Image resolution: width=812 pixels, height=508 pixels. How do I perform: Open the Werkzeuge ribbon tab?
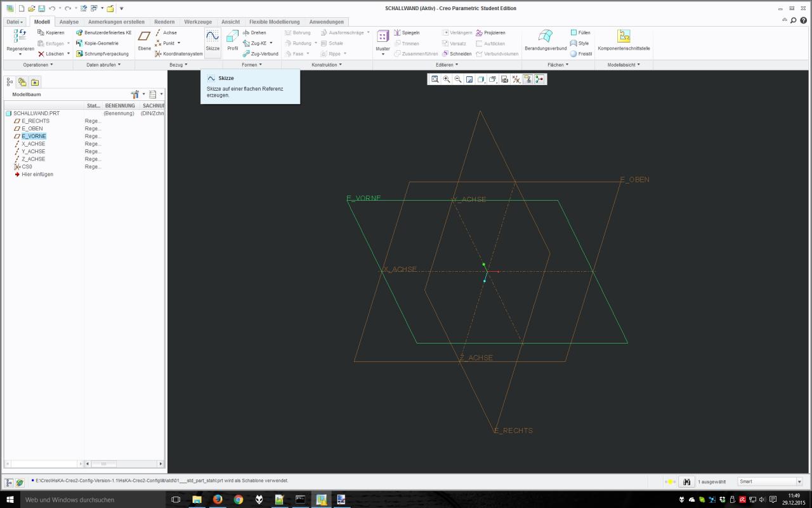tap(198, 22)
